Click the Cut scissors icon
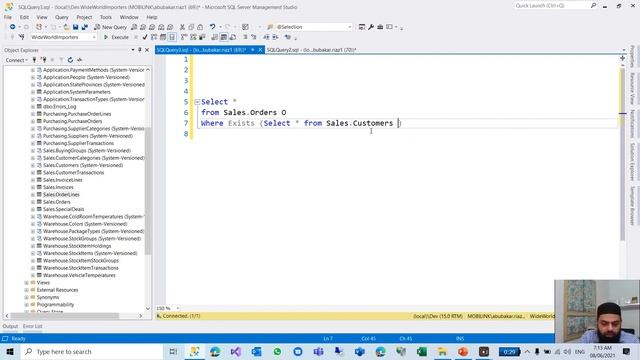Image resolution: width=640 pixels, height=360 pixels. click(x=182, y=27)
